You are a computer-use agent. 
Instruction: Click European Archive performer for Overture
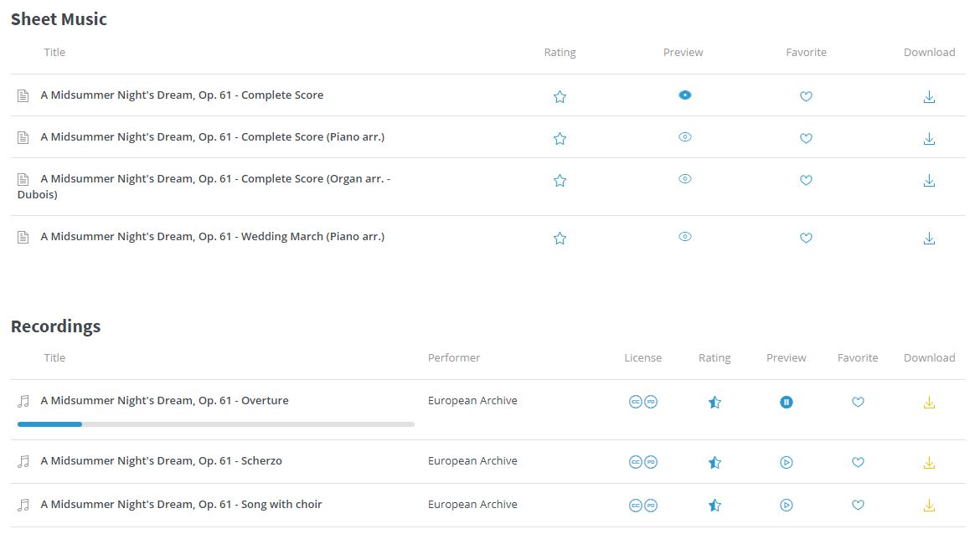coord(472,400)
